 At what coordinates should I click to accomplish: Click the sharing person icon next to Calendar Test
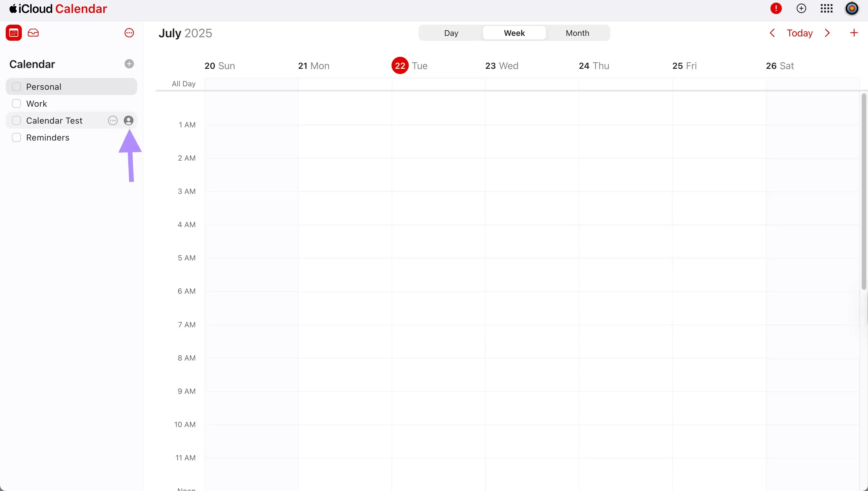tap(129, 120)
